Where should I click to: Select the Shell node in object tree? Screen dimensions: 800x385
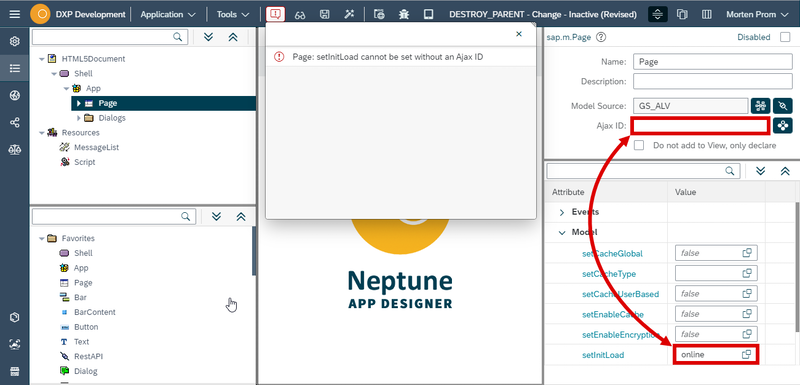[83, 73]
